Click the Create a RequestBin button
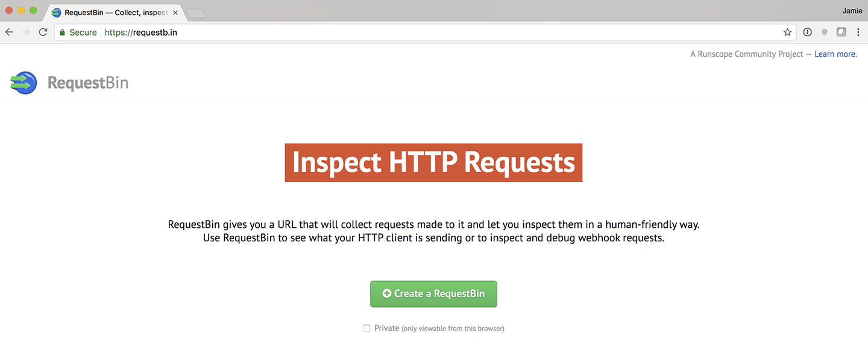 433,294
